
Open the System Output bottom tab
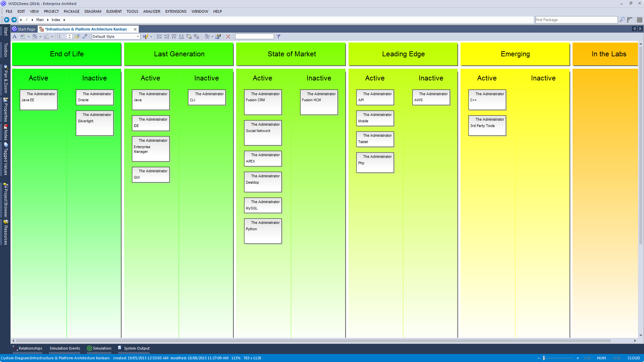134,348
